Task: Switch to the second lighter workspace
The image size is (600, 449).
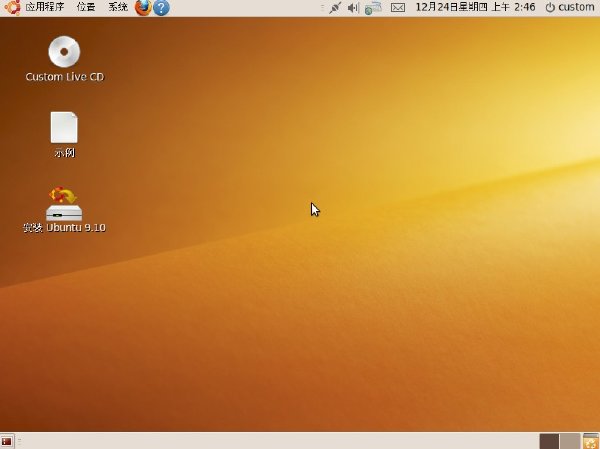Action: click(570, 441)
